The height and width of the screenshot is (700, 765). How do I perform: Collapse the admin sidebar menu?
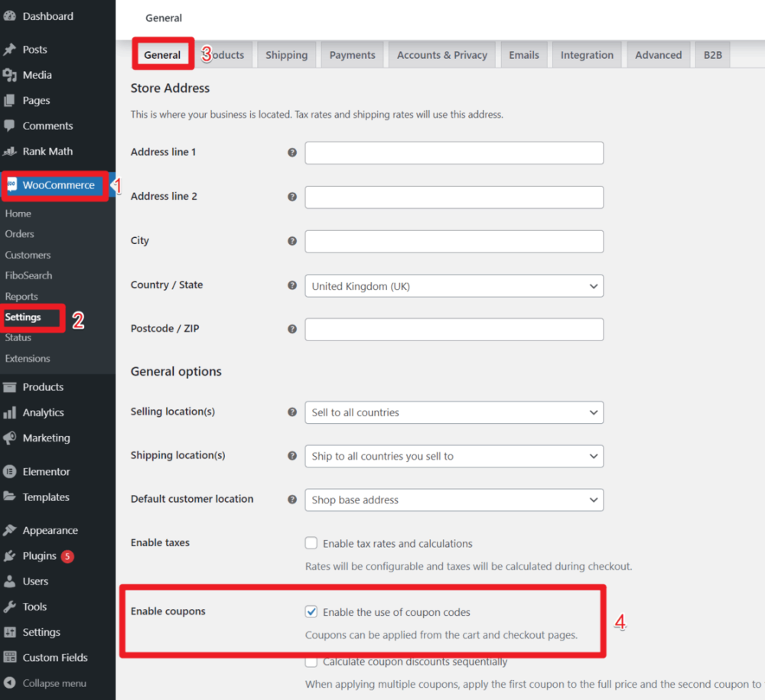click(x=45, y=683)
